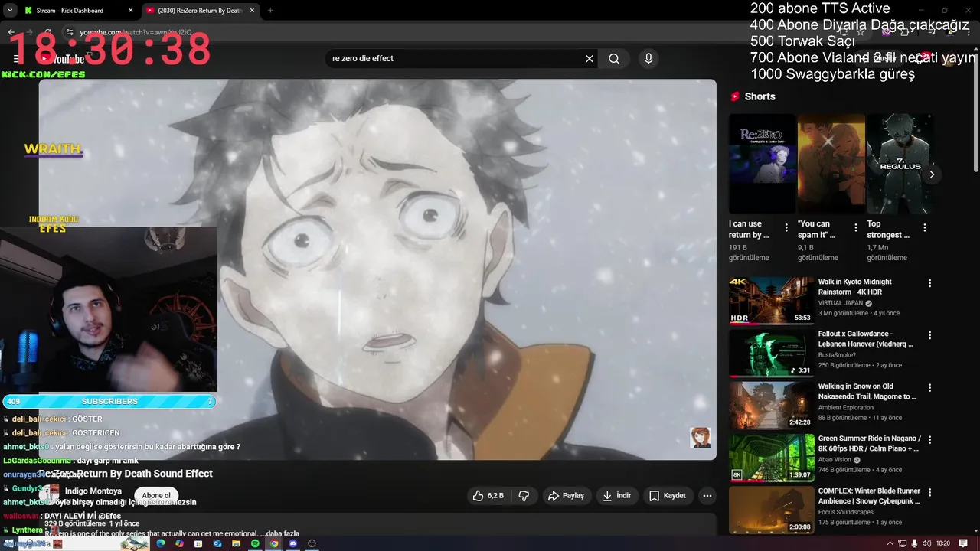
Task: Open Microsoft Edge from taskbar
Action: pos(161,543)
